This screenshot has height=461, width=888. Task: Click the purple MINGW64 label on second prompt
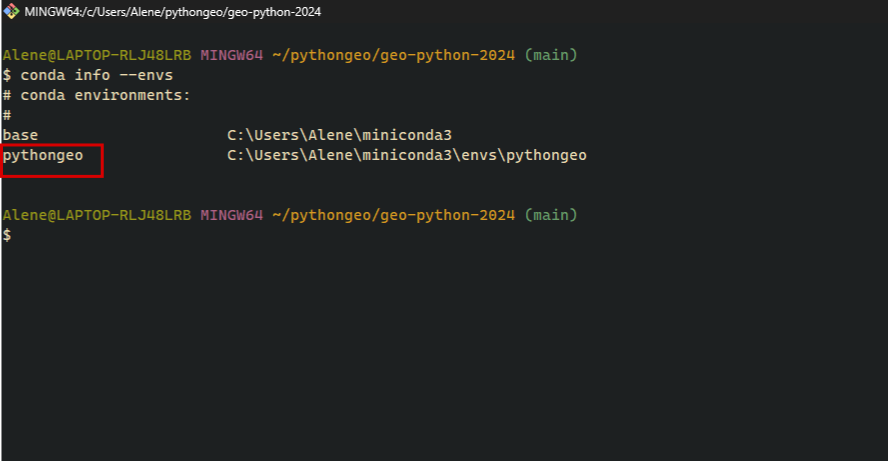click(x=231, y=215)
